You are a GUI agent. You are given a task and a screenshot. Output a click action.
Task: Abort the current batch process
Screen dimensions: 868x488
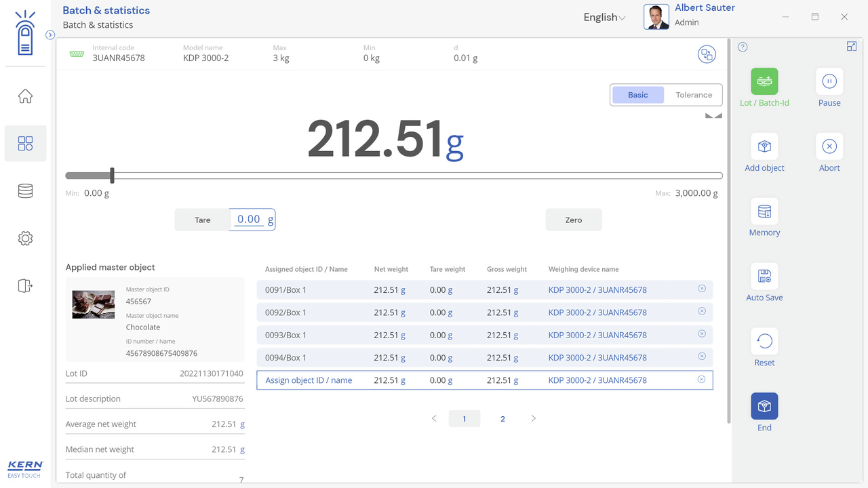(829, 146)
